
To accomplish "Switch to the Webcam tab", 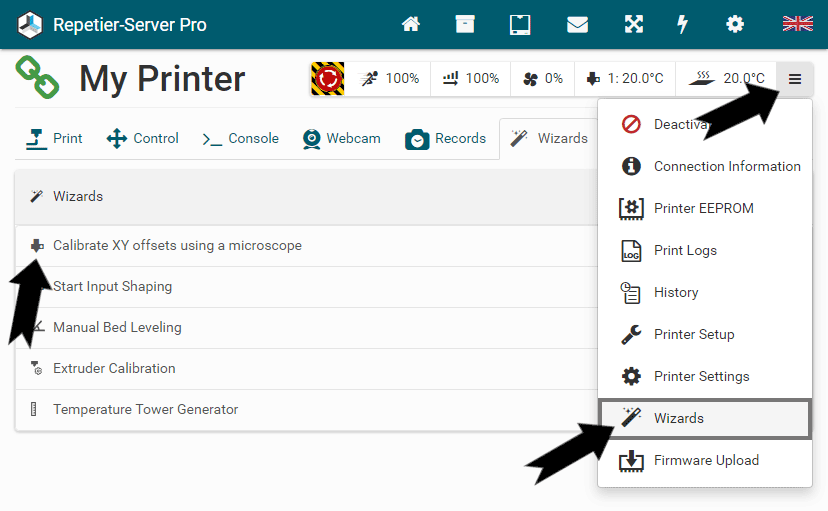I will tap(341, 139).
